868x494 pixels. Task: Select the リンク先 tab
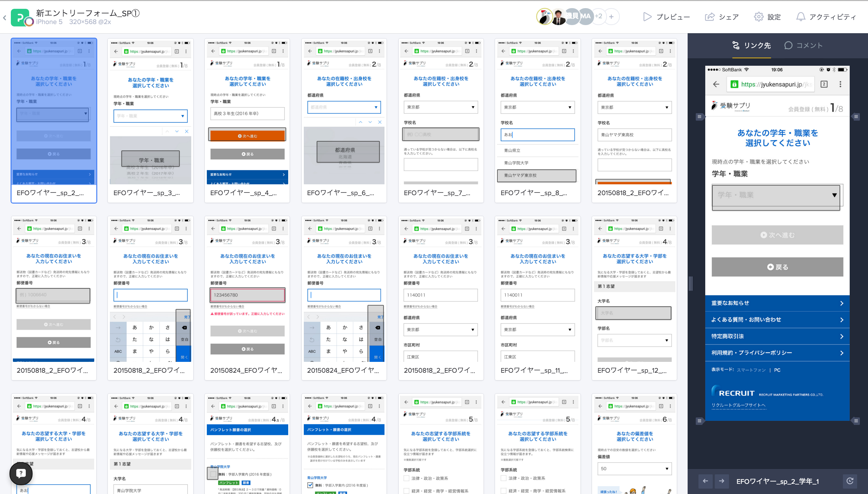[751, 45]
